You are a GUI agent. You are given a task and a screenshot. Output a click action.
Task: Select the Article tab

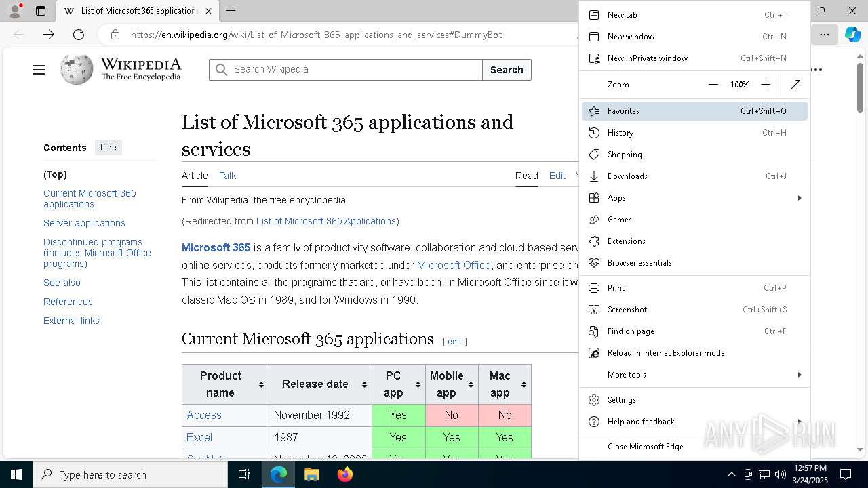pos(195,176)
